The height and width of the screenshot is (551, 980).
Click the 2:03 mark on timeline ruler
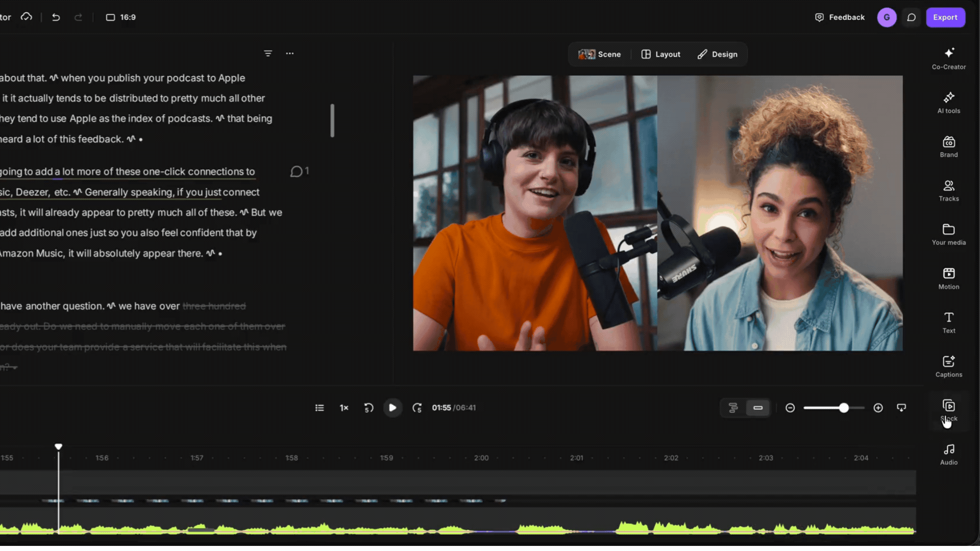[x=766, y=458]
